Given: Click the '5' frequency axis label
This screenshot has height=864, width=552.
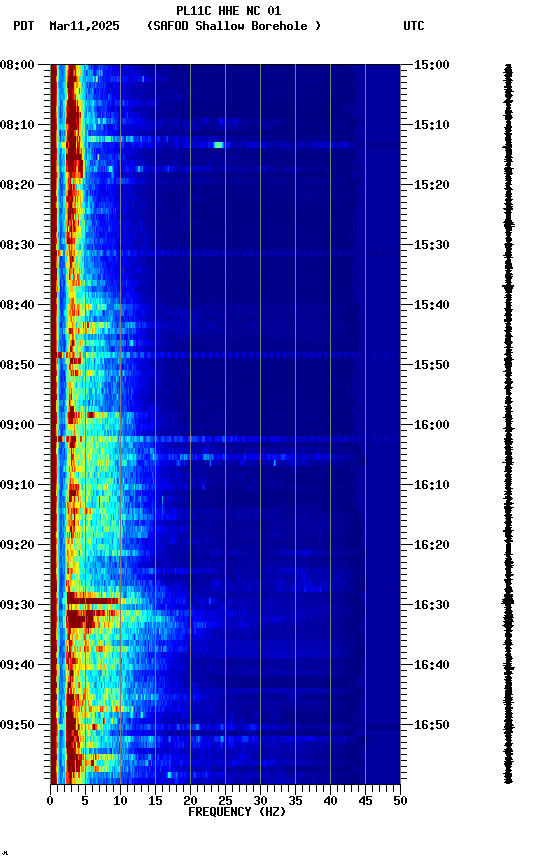Looking at the screenshot, I should (85, 801).
